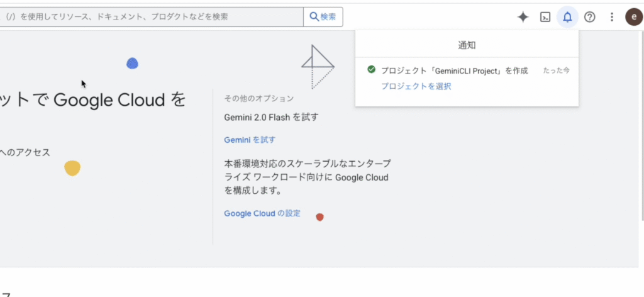
Task: Activate Cloud Shell terminal icon
Action: [x=545, y=17]
